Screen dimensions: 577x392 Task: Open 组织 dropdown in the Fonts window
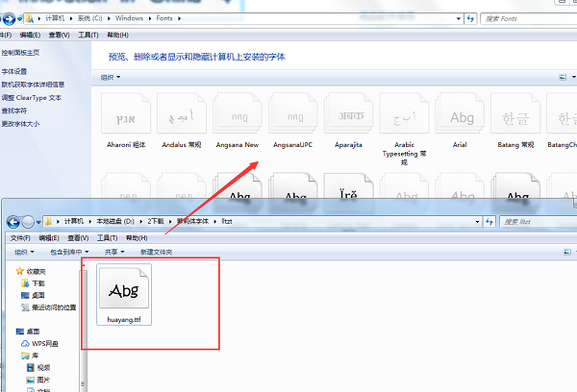112,77
